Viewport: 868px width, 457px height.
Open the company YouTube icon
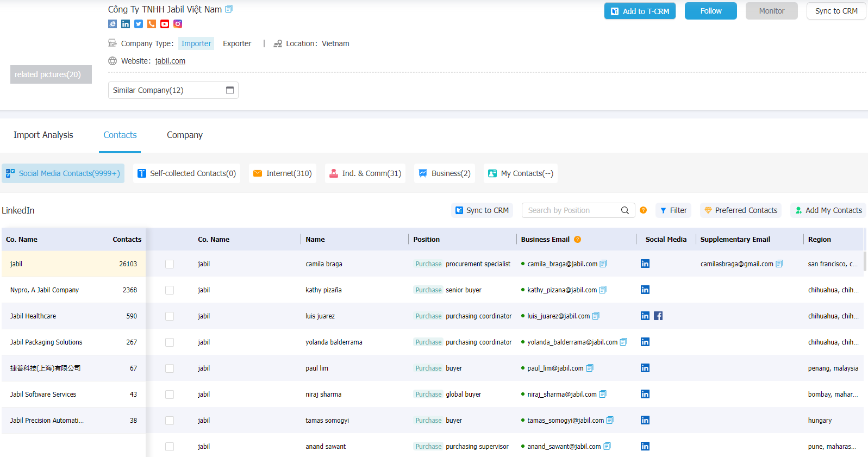[x=165, y=24]
